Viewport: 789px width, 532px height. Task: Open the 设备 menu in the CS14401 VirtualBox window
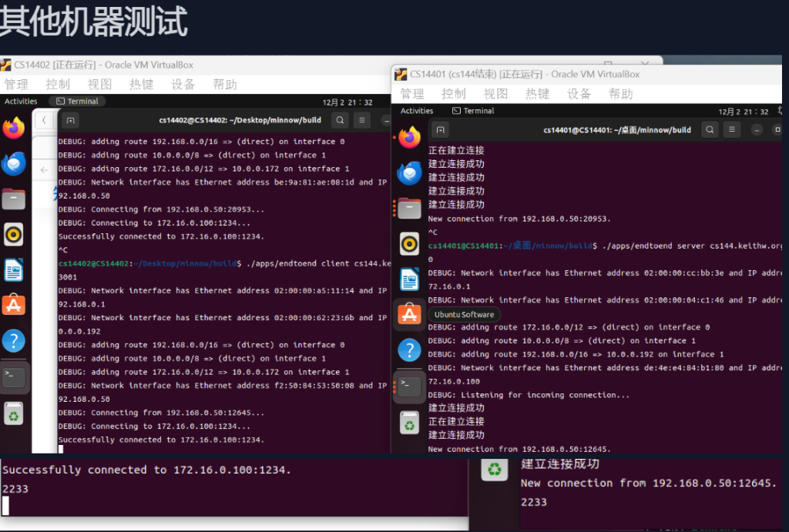point(579,93)
